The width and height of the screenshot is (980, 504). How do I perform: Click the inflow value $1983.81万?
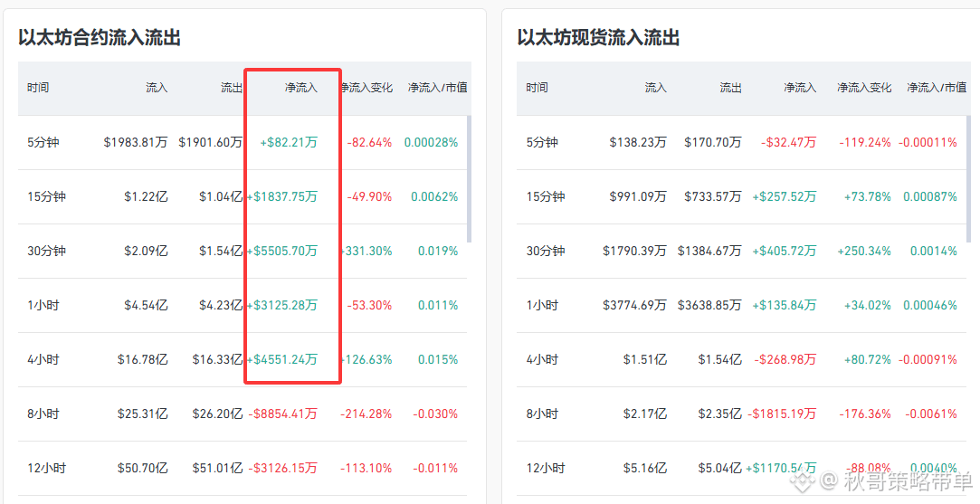(x=136, y=143)
